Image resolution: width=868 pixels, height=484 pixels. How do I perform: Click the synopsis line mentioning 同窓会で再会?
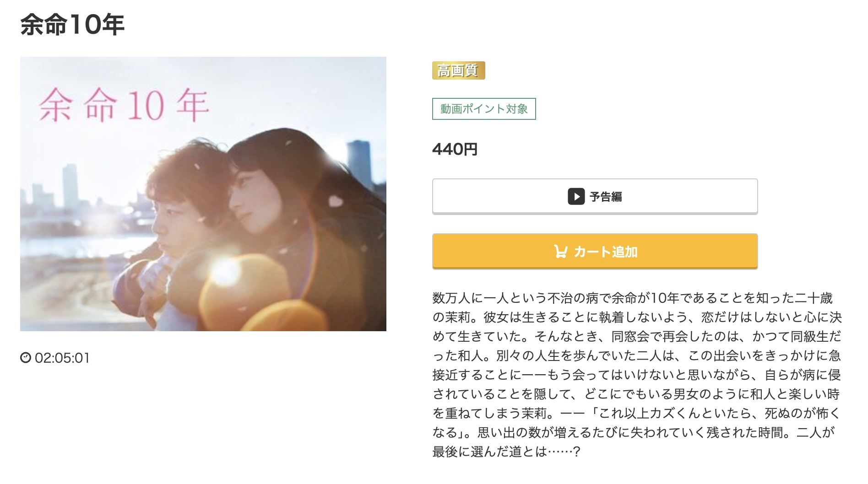click(x=637, y=337)
